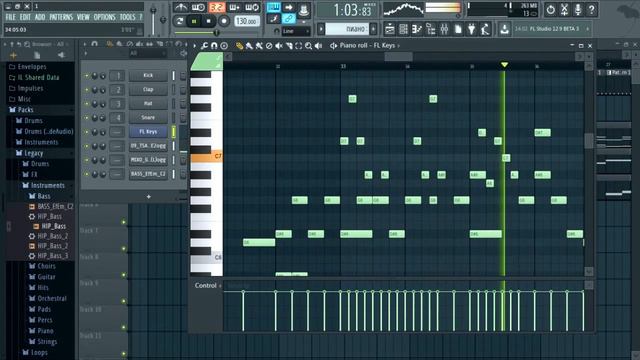This screenshot has height=360, width=640.
Task: Click the one-click audio recording microphone icon
Action: click(x=578, y=9)
